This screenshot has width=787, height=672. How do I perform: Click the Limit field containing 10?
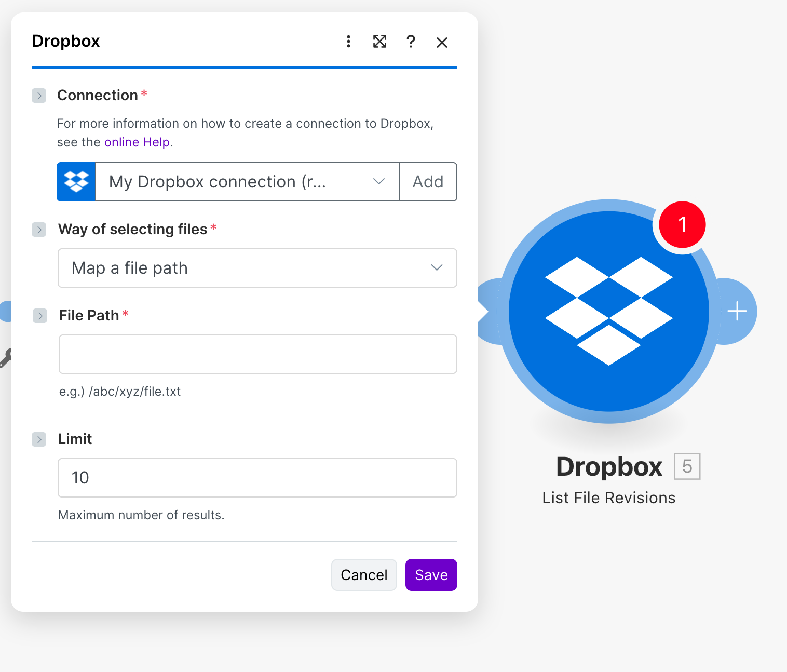[x=257, y=478]
